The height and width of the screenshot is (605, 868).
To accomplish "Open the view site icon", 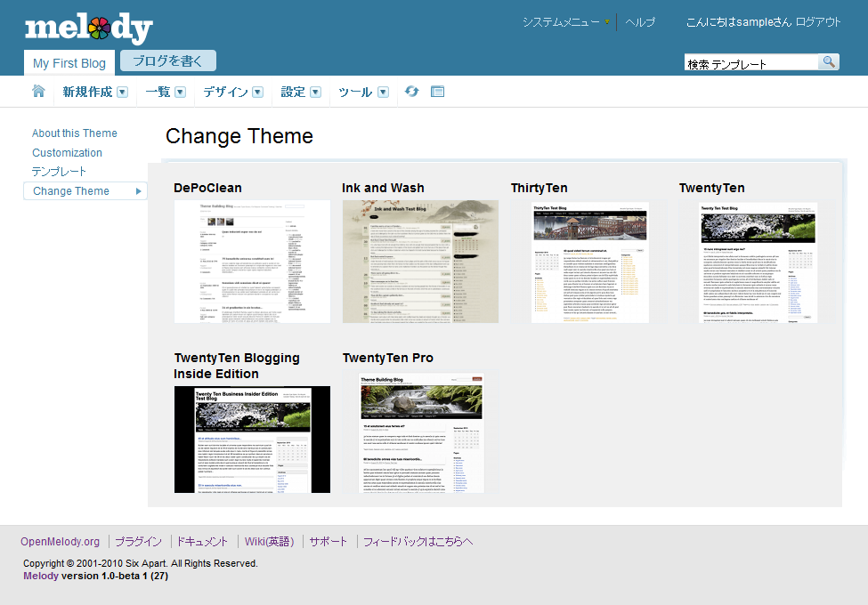I will pyautogui.click(x=437, y=92).
